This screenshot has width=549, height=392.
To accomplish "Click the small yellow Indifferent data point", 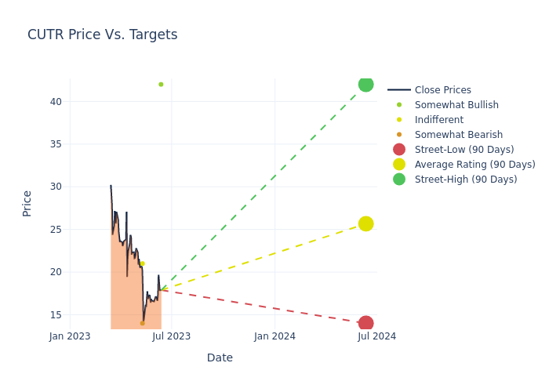I will [142, 263].
